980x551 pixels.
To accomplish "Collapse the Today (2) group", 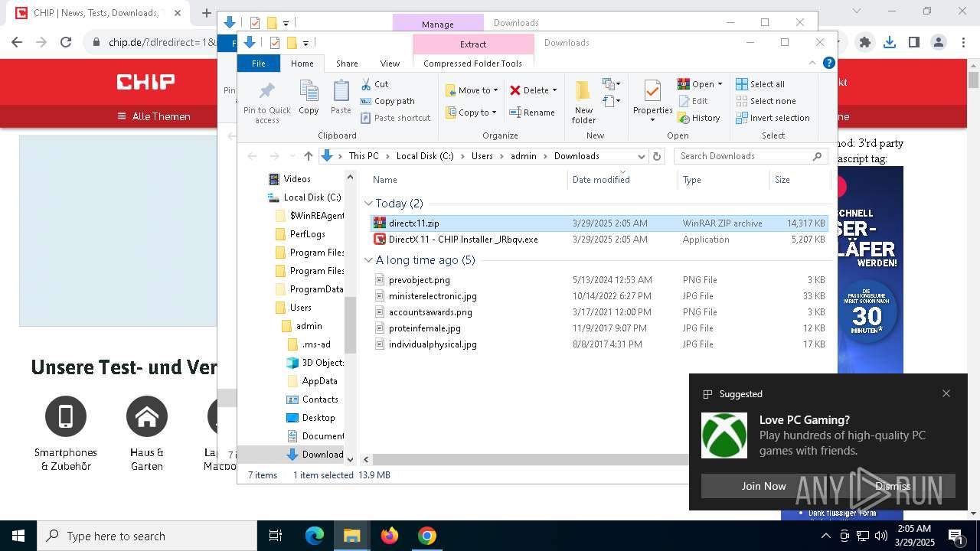I will click(x=368, y=204).
